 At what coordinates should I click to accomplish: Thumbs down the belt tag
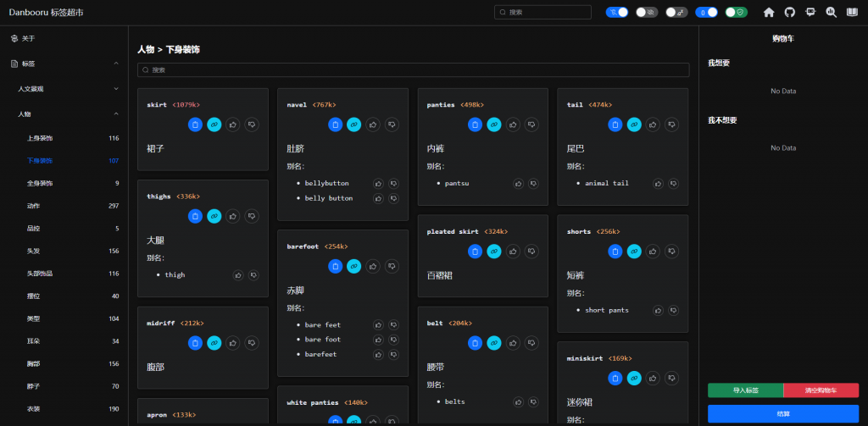coord(532,343)
